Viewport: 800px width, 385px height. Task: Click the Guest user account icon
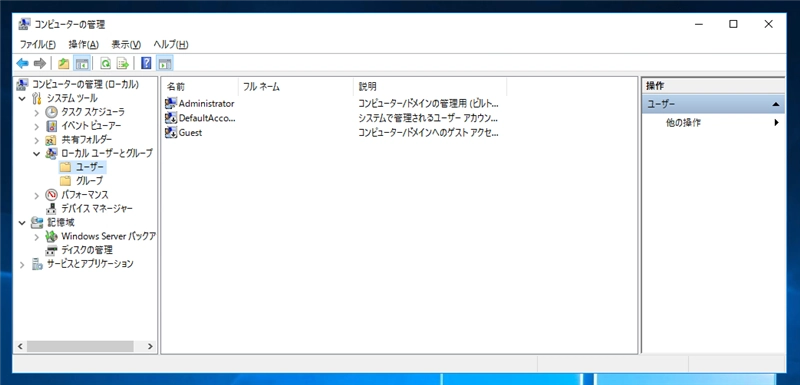coord(171,133)
